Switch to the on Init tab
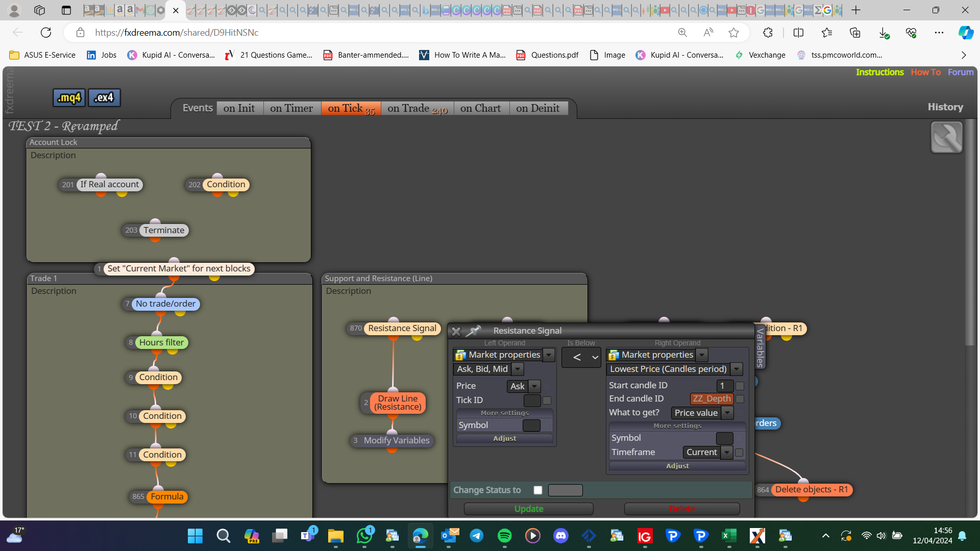980x551 pixels. [x=239, y=108]
